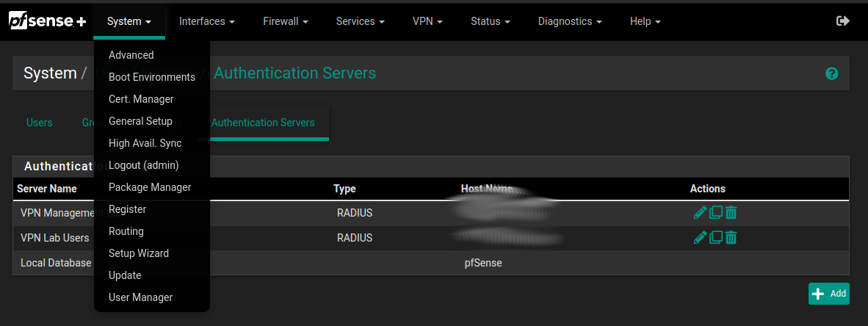Screen dimensions: 868x326
Task: Collapse the System dropdown menu
Action: tap(129, 21)
